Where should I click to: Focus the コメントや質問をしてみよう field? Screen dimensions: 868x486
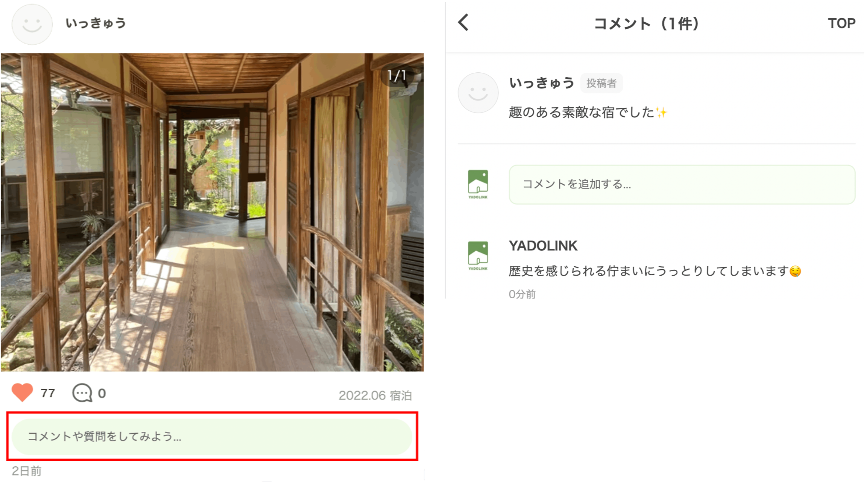(x=212, y=437)
